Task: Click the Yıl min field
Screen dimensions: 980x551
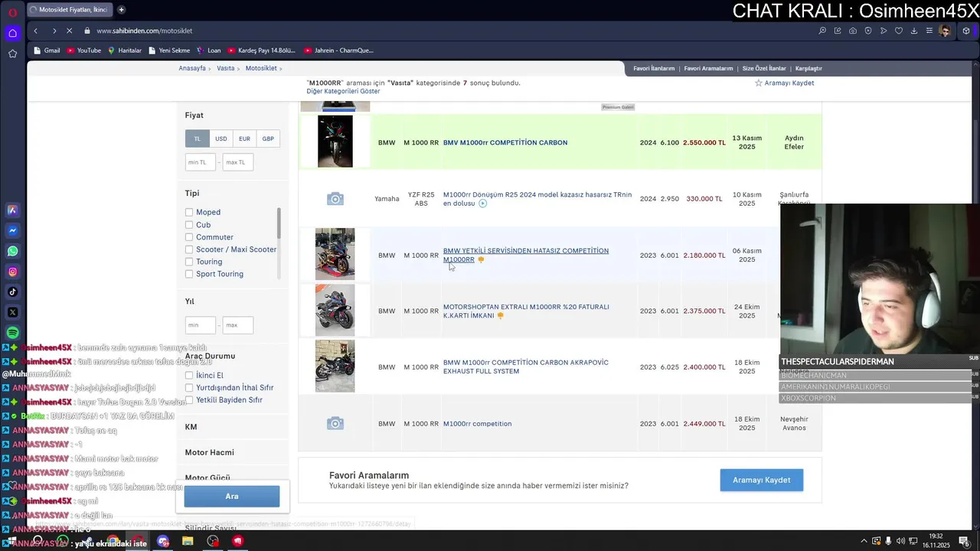Action: pos(199,325)
